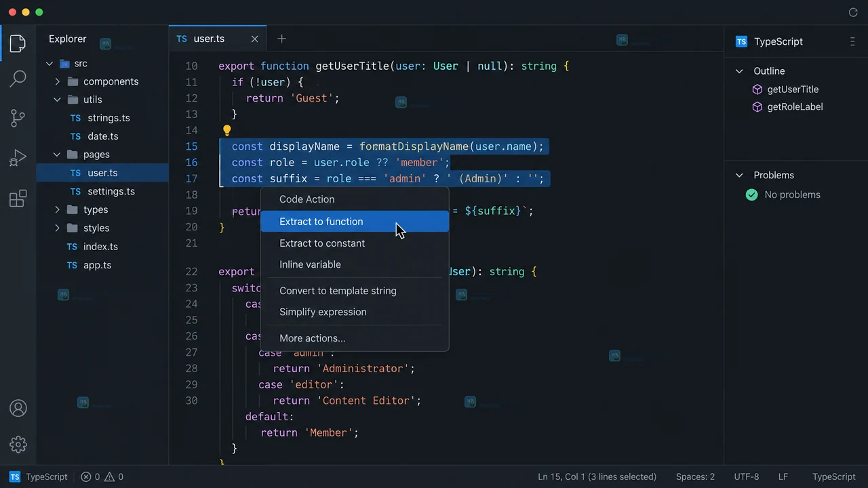Open the TypeScript panel more options menu
The width and height of the screenshot is (868, 488).
pyautogui.click(x=852, y=41)
